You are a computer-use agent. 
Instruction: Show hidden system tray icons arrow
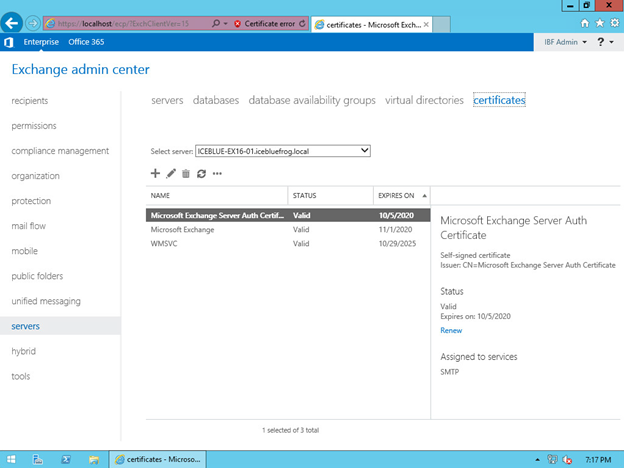point(538,460)
